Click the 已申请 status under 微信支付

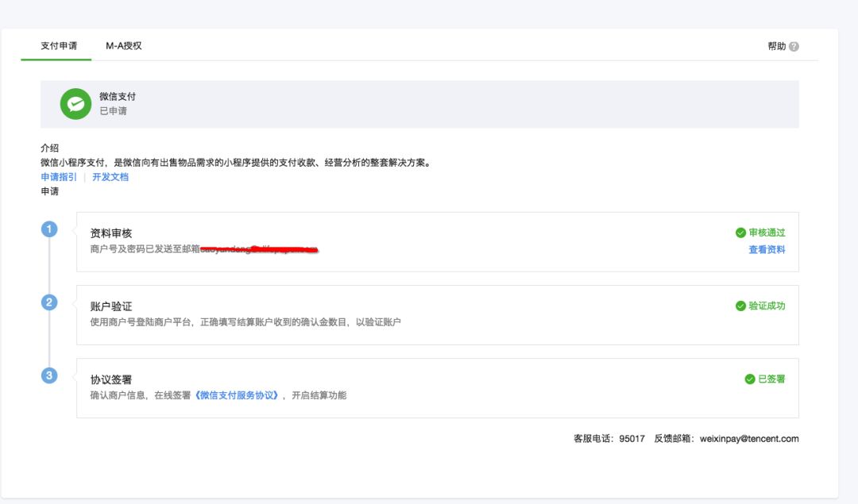coord(113,111)
